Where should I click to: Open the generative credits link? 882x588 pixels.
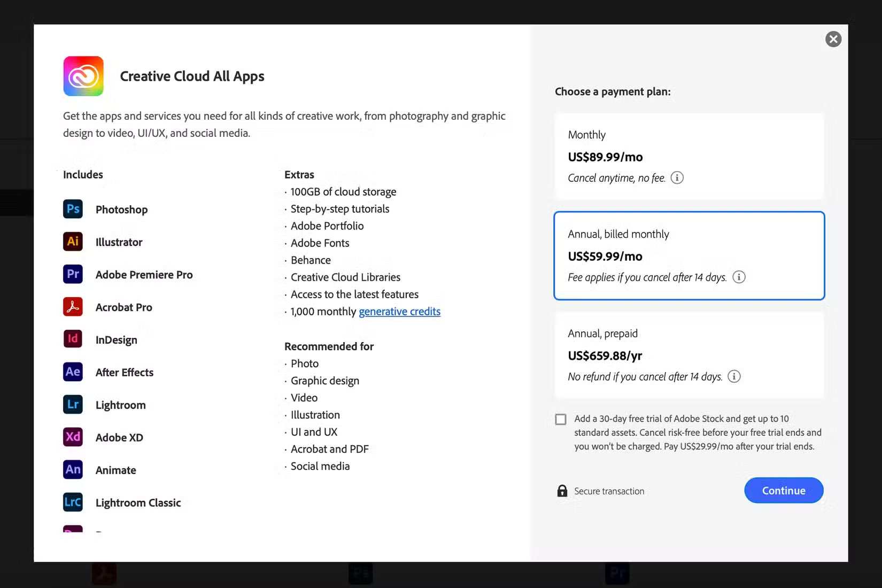coord(400,311)
